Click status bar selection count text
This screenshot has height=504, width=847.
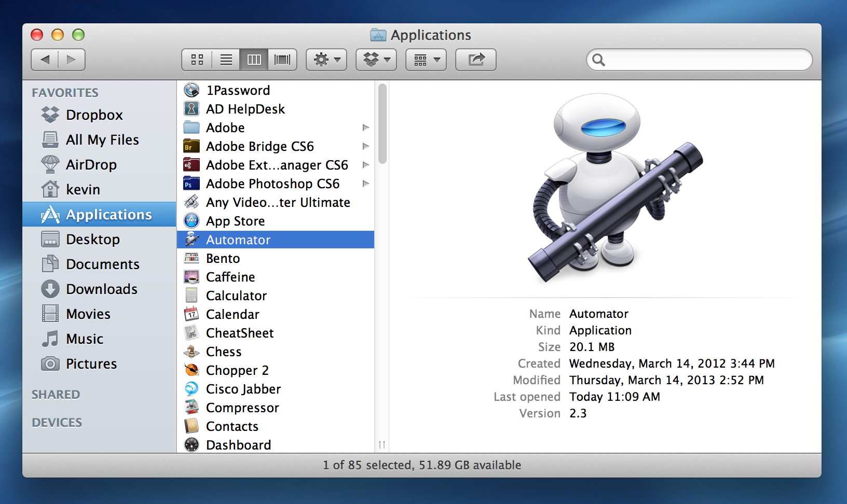pyautogui.click(x=422, y=465)
